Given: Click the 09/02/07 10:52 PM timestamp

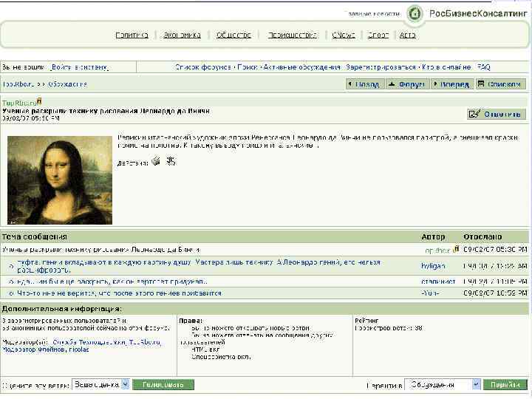Looking at the screenshot, I should point(495,293).
